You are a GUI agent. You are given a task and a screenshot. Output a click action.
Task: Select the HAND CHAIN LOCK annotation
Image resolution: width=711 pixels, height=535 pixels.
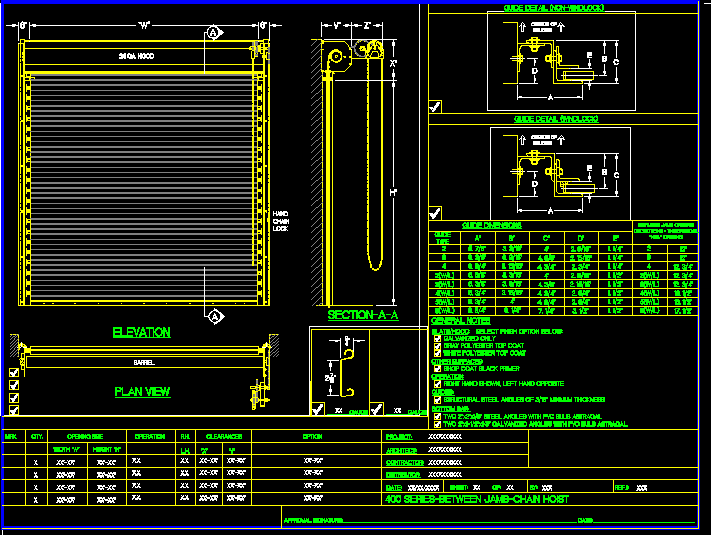click(x=281, y=221)
